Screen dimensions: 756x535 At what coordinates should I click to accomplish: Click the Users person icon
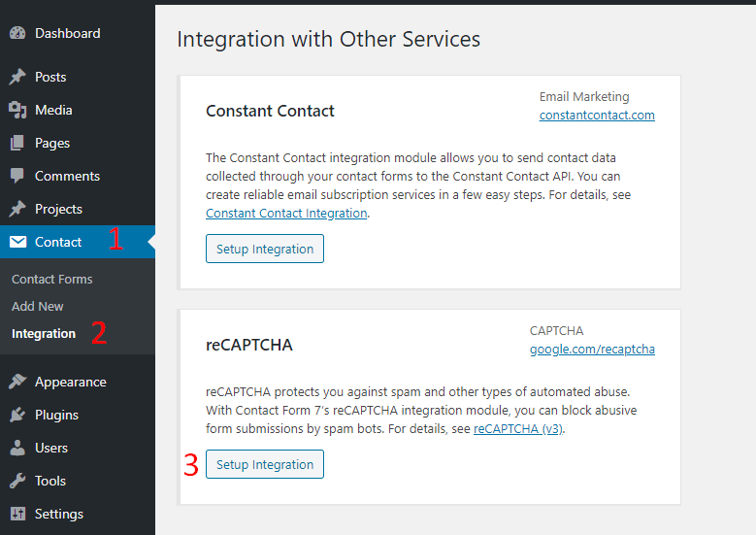[17, 448]
